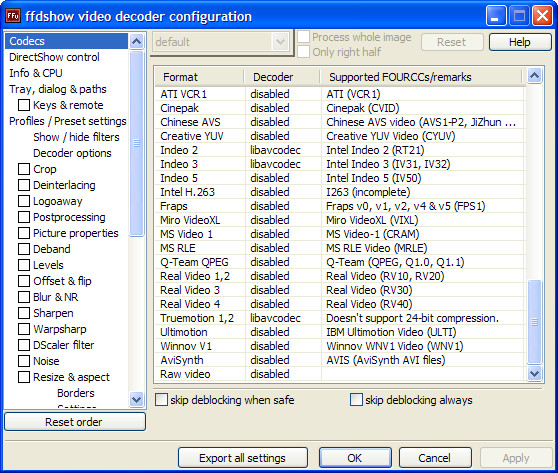This screenshot has height=473, width=558.
Task: Enable the Keys & remote checkbox
Action: coord(24,105)
